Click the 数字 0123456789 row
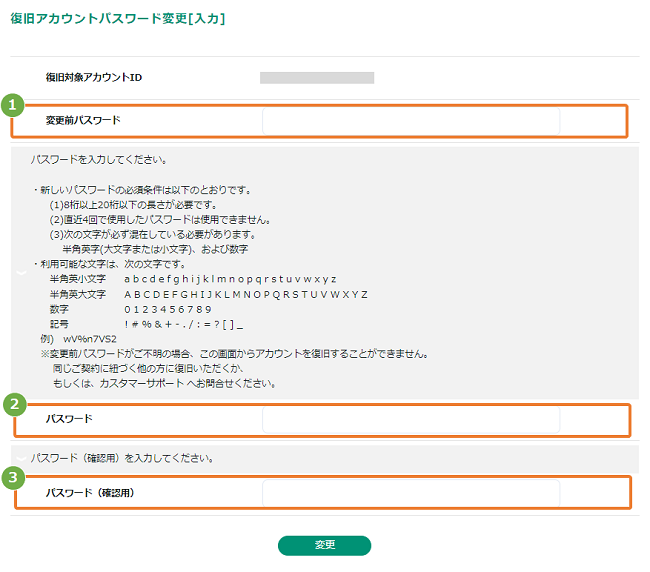This screenshot has height=572, width=650. click(131, 309)
